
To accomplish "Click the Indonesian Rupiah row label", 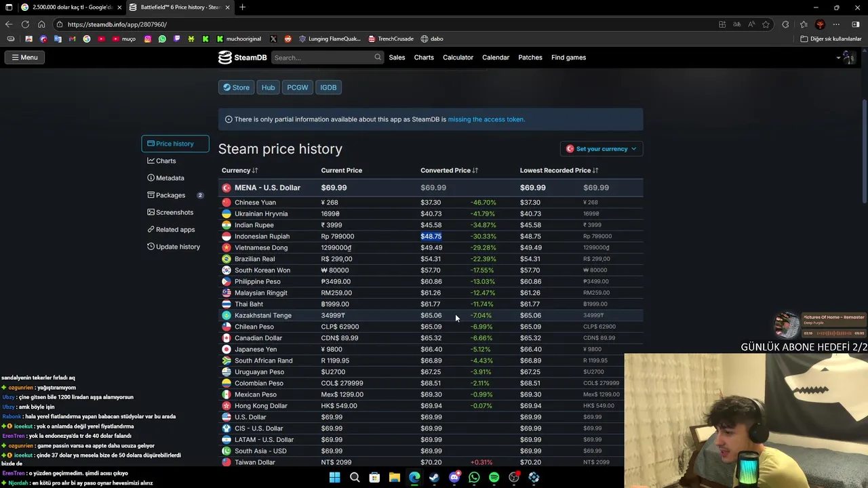I will point(262,237).
